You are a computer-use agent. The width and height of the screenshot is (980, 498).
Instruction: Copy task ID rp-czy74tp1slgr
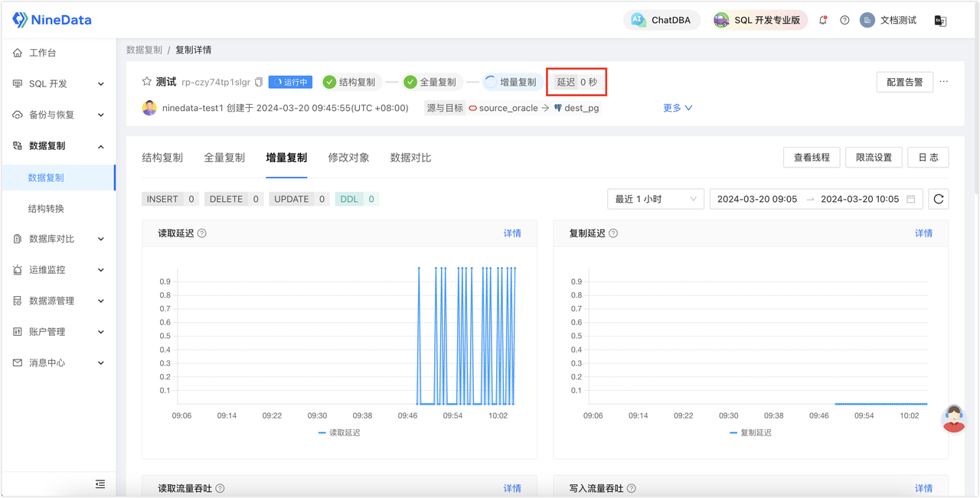point(259,81)
